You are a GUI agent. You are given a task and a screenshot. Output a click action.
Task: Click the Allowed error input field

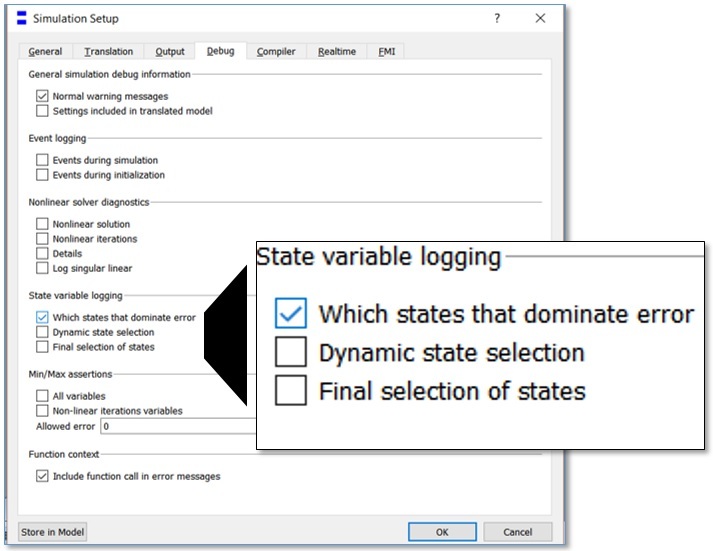point(178,426)
